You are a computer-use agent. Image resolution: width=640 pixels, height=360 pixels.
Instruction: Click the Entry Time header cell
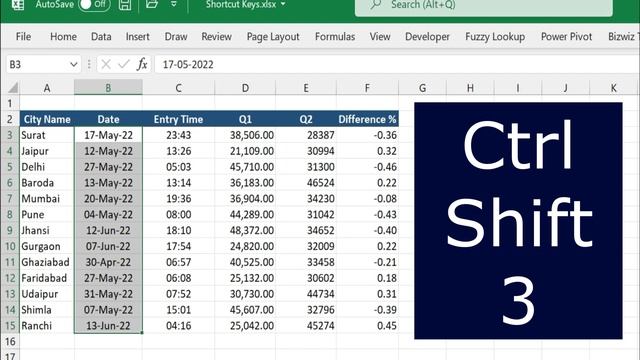click(178, 119)
